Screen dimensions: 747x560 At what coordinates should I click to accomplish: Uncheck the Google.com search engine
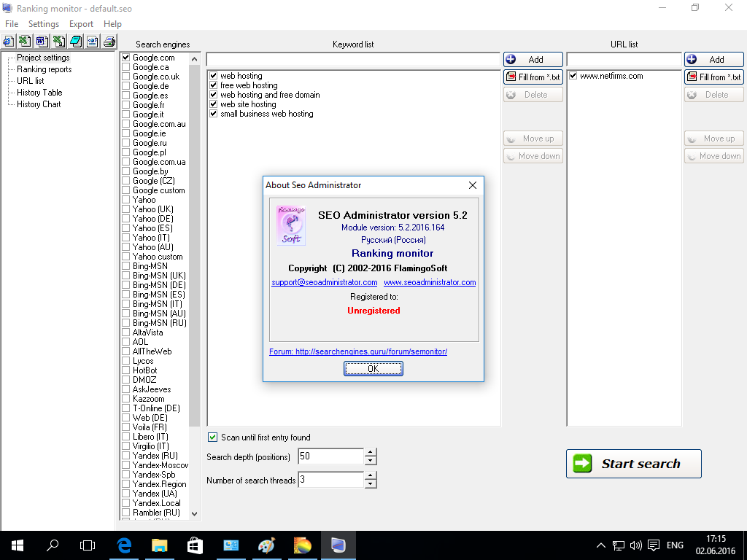click(125, 58)
